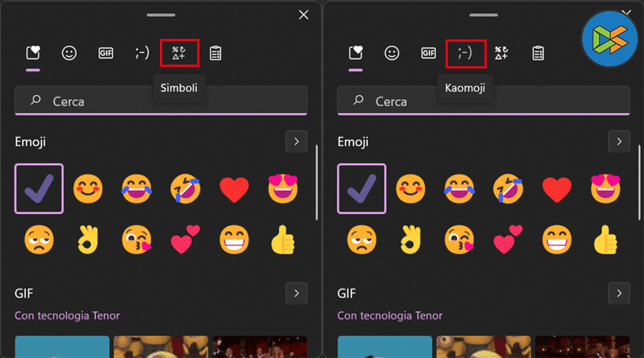Select the GIF tab icon in left panel
The height and width of the screenshot is (358, 644).
106,53
